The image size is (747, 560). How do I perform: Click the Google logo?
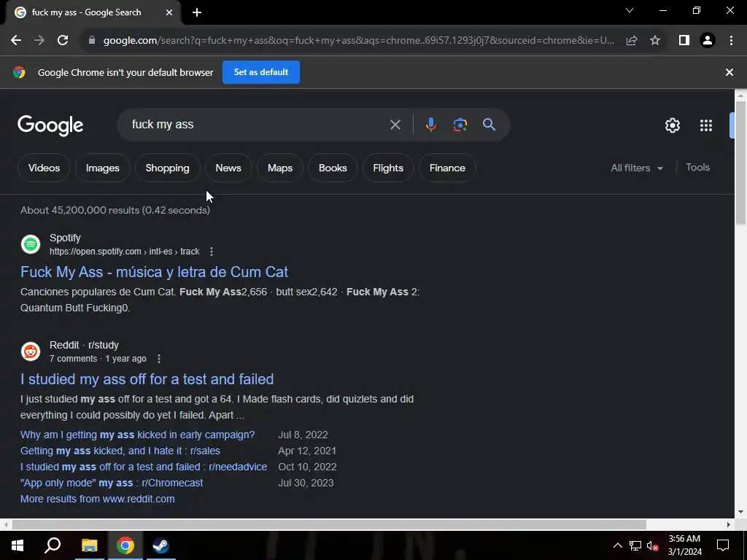coord(50,125)
